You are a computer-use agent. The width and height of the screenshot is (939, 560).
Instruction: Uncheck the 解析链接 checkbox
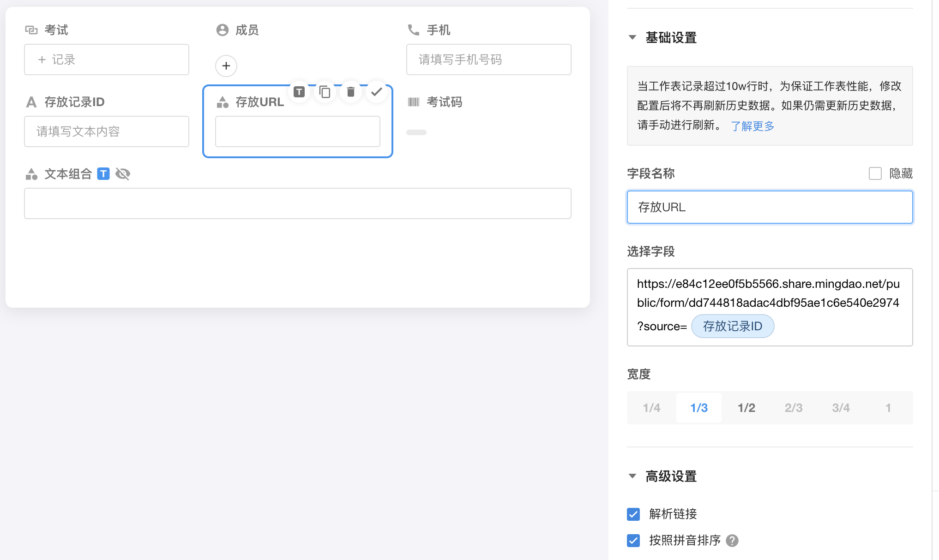(633, 514)
